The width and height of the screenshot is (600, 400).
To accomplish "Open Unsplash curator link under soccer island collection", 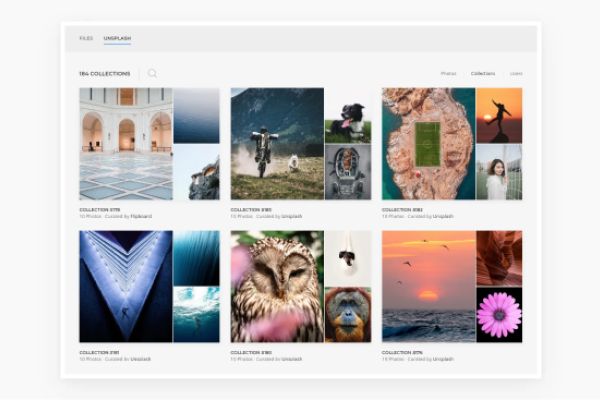I will tap(443, 216).
